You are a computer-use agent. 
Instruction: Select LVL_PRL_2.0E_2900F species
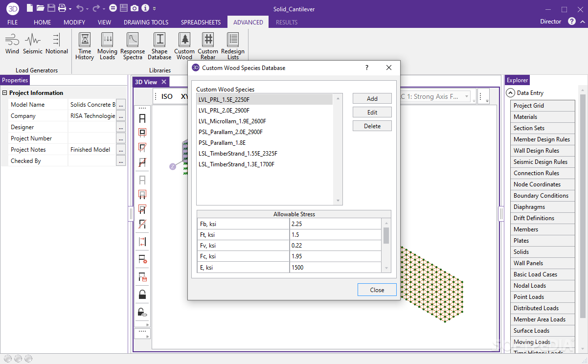point(264,110)
